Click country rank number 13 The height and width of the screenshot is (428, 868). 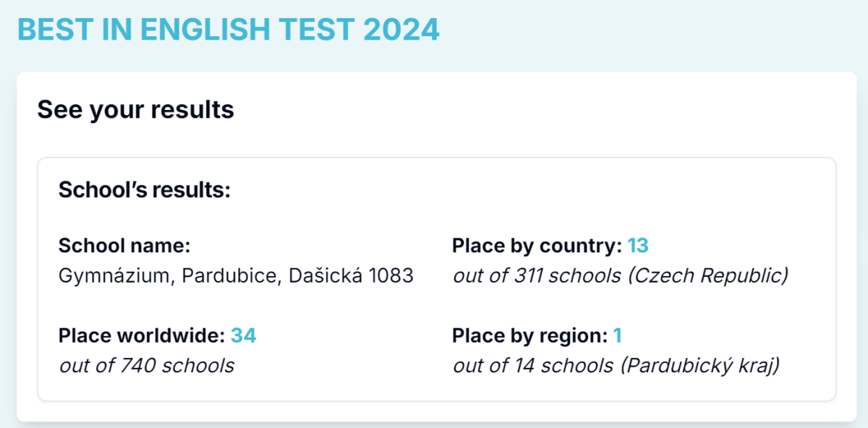point(638,246)
